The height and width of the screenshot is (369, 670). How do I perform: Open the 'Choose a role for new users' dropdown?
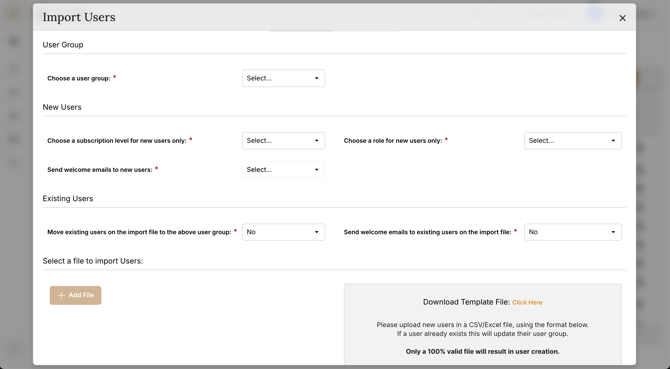point(573,141)
